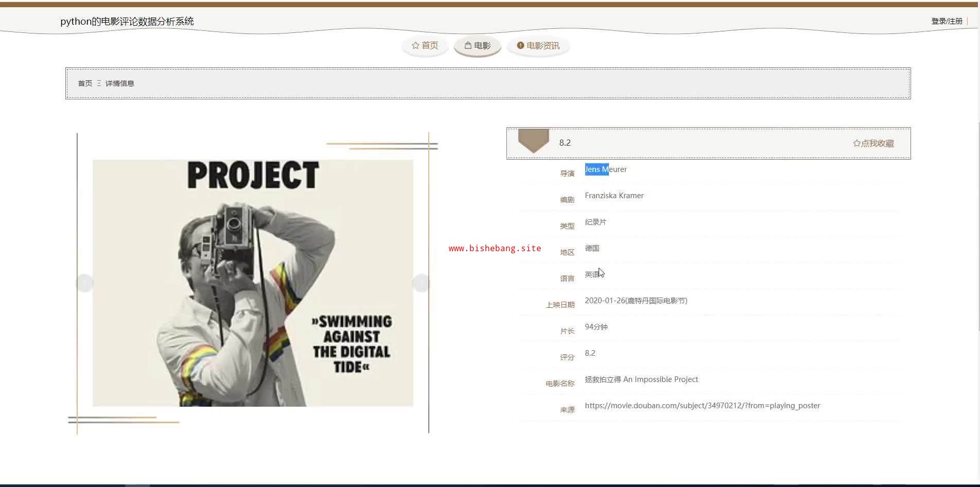Open the 电影资讯 navigation tab
This screenshot has width=980, height=487.
pos(538,46)
